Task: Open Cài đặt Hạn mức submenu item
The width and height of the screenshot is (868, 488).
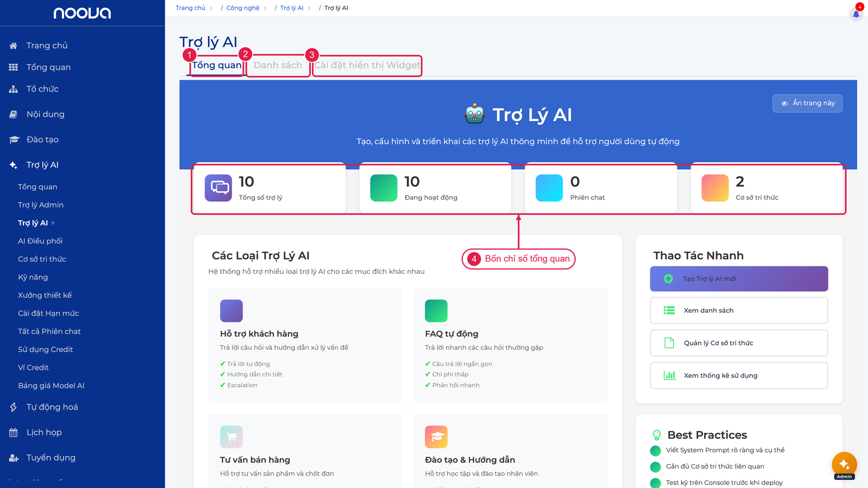Action: pos(48,313)
